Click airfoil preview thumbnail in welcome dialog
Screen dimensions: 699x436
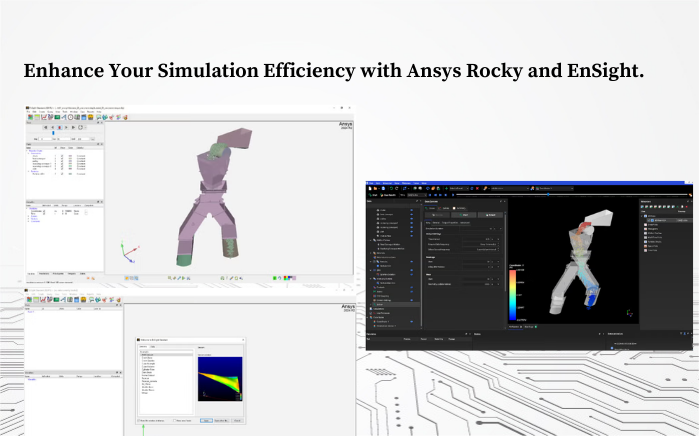point(220,379)
